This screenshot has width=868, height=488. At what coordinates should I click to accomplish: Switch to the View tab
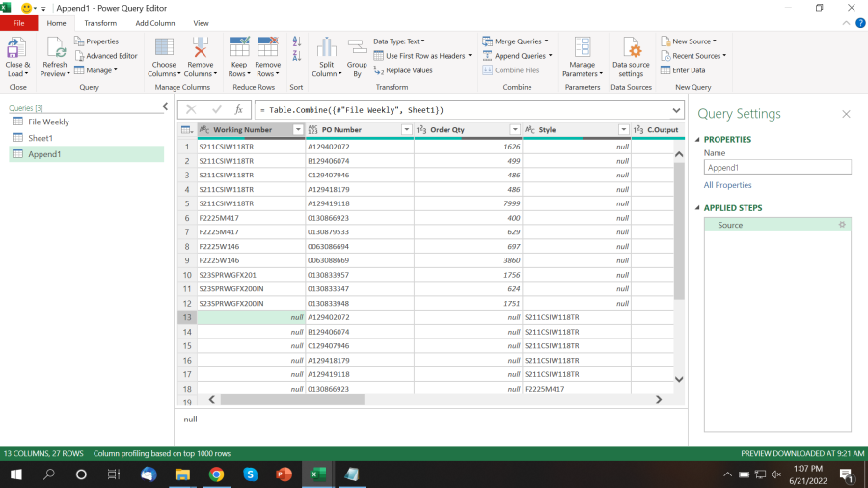pos(201,23)
